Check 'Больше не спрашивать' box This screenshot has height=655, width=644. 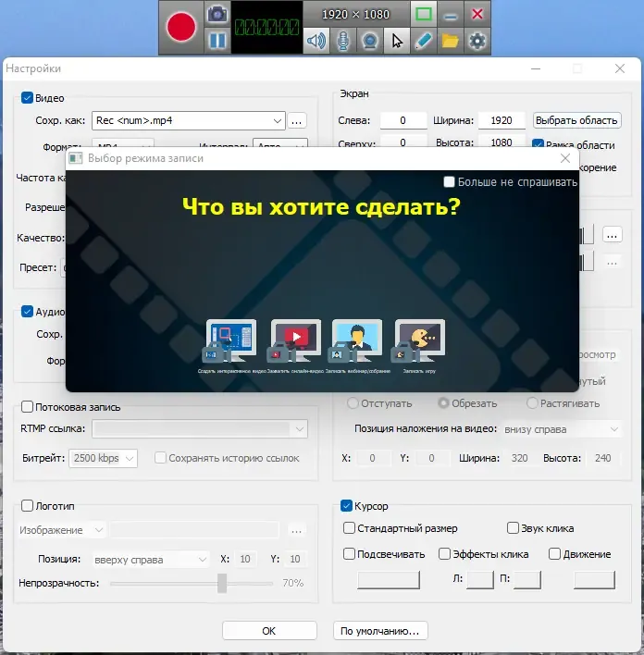(x=449, y=181)
